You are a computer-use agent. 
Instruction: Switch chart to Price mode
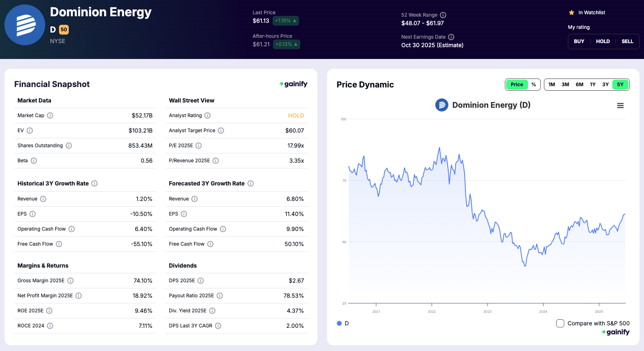coord(517,85)
